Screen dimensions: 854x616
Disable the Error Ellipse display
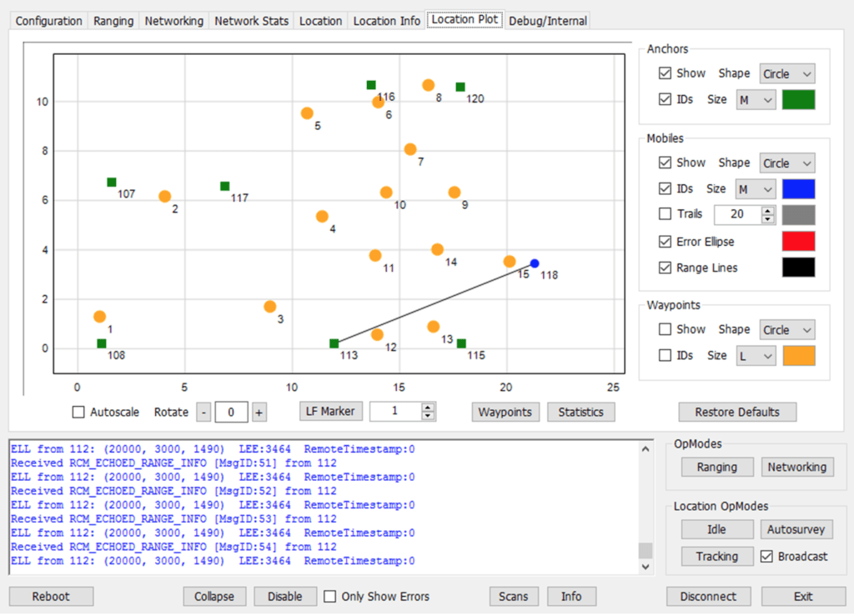665,242
